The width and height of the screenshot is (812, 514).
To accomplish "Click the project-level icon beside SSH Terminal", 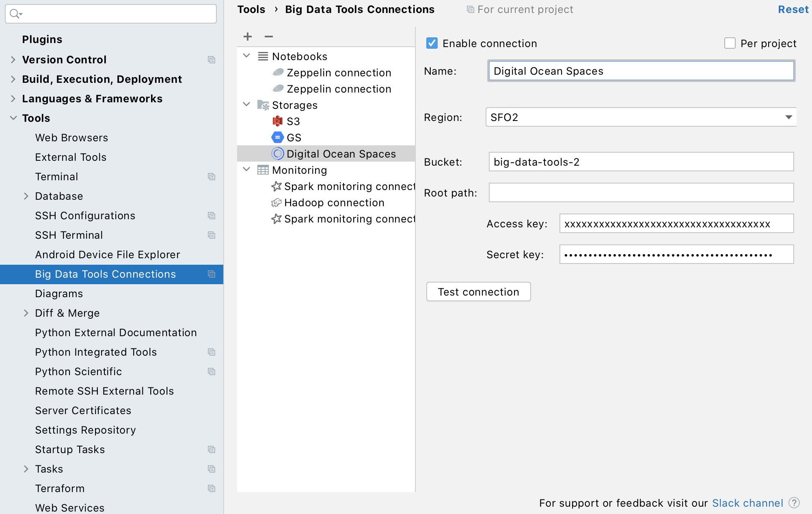I will pos(212,235).
